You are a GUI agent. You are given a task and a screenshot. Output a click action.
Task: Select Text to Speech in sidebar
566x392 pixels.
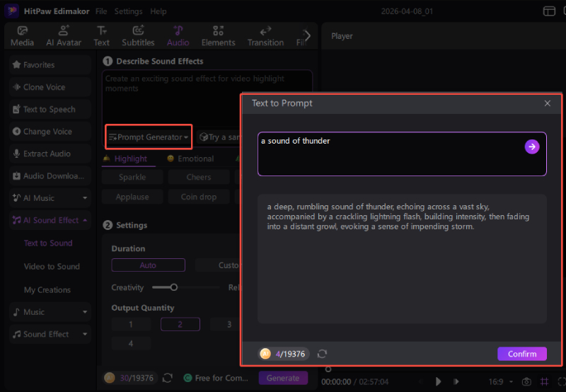click(x=50, y=110)
